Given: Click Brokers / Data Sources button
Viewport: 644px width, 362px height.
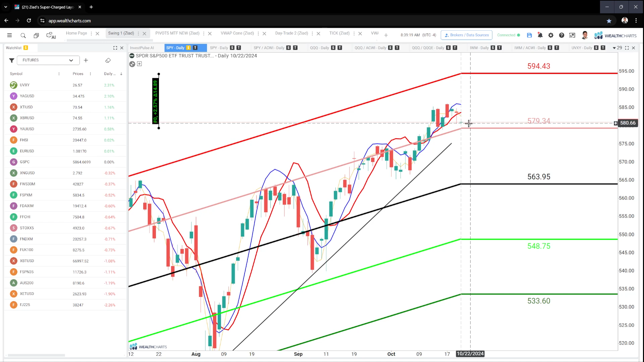Looking at the screenshot, I should coord(467,35).
